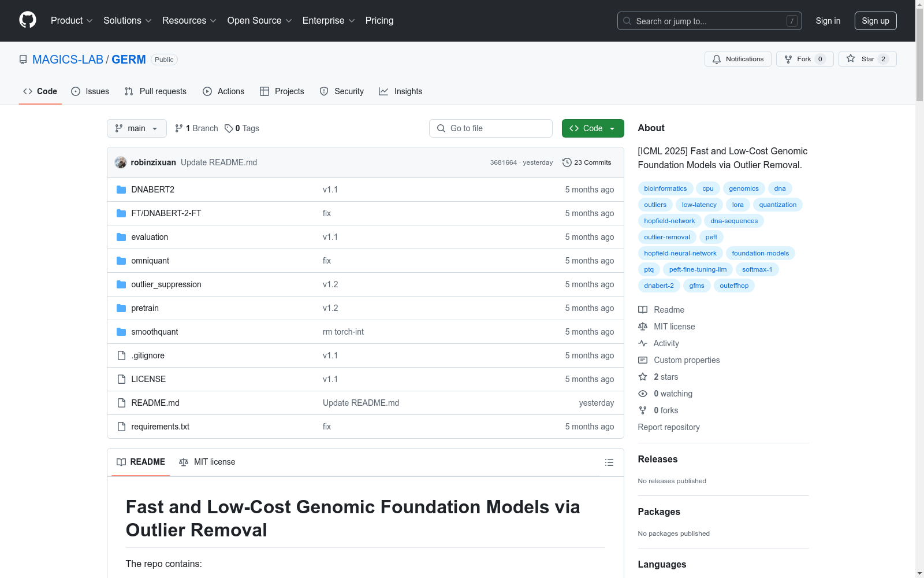Open the Releases section heading link
This screenshot has height=578, width=924.
(658, 459)
